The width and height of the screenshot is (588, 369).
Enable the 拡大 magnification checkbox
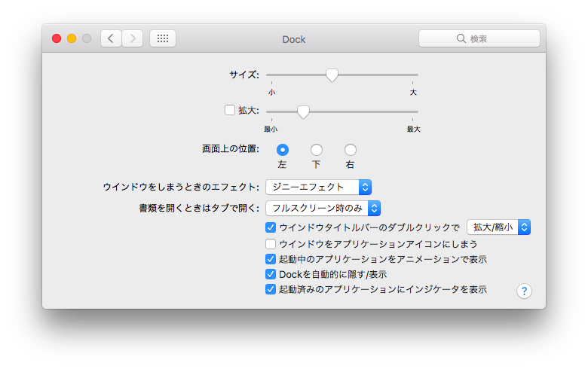point(229,110)
